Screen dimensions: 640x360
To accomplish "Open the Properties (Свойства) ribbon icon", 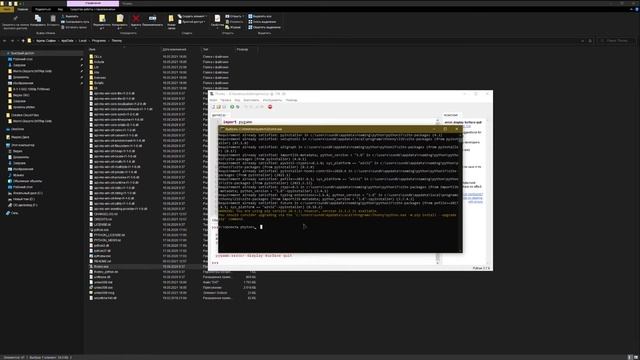I will pyautogui.click(x=217, y=20).
